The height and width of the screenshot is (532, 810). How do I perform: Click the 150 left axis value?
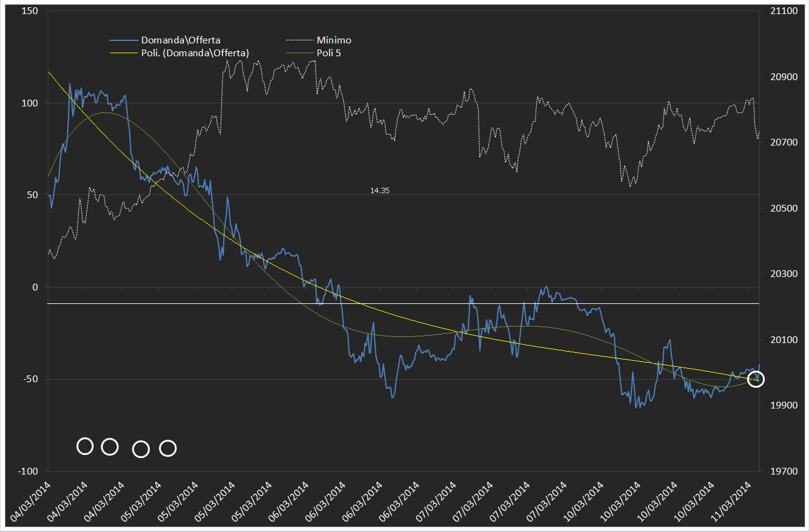pyautogui.click(x=30, y=11)
